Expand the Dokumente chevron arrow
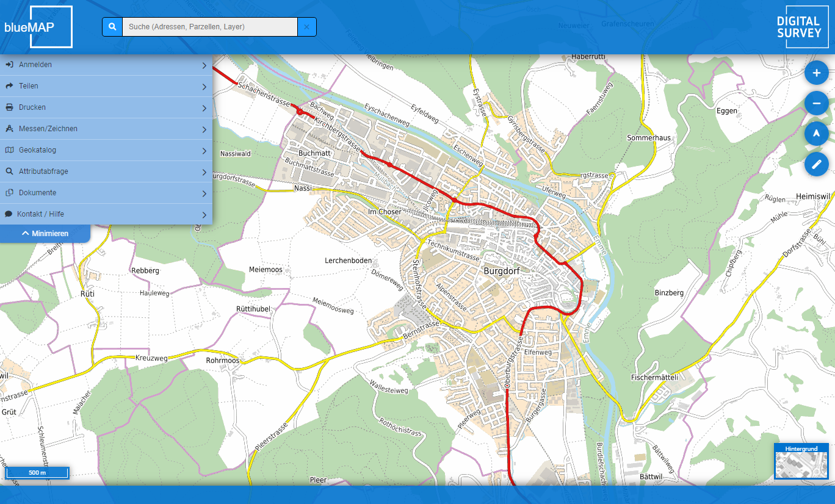835x504 pixels. [x=204, y=193]
